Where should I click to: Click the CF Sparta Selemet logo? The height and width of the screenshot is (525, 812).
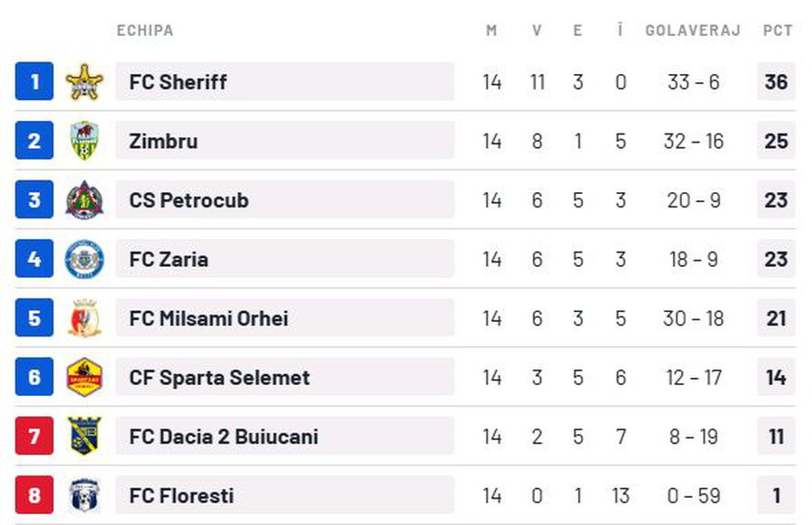84,378
